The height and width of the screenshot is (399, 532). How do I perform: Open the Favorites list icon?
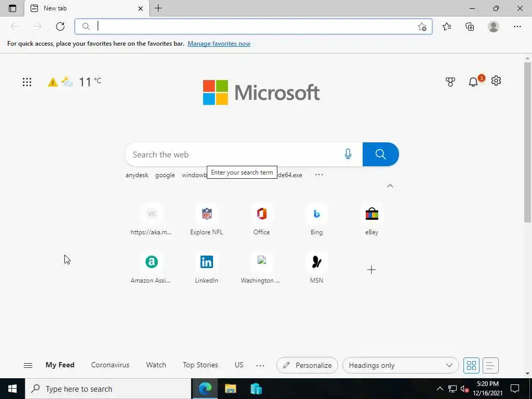coord(447,26)
